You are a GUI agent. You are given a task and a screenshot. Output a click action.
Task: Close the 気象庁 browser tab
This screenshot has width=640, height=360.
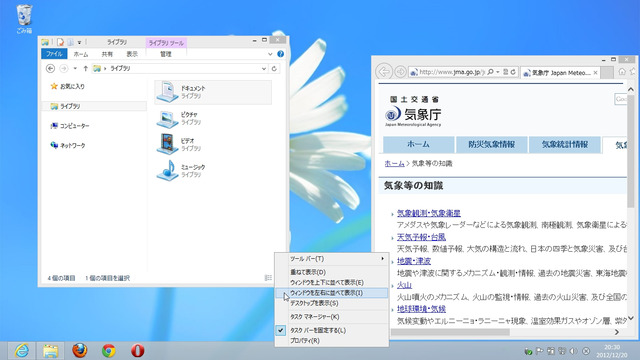click(x=596, y=73)
